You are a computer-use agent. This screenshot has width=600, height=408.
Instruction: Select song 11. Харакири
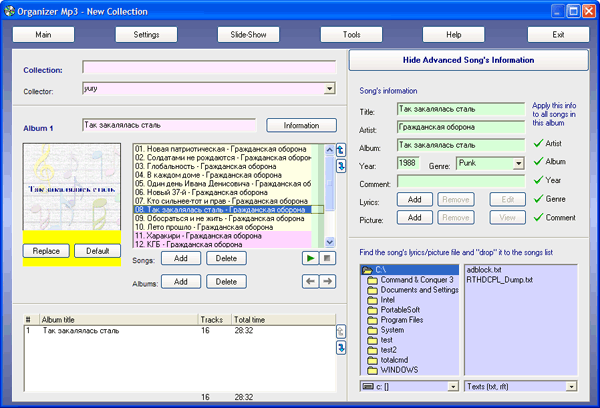pyautogui.click(x=222, y=236)
